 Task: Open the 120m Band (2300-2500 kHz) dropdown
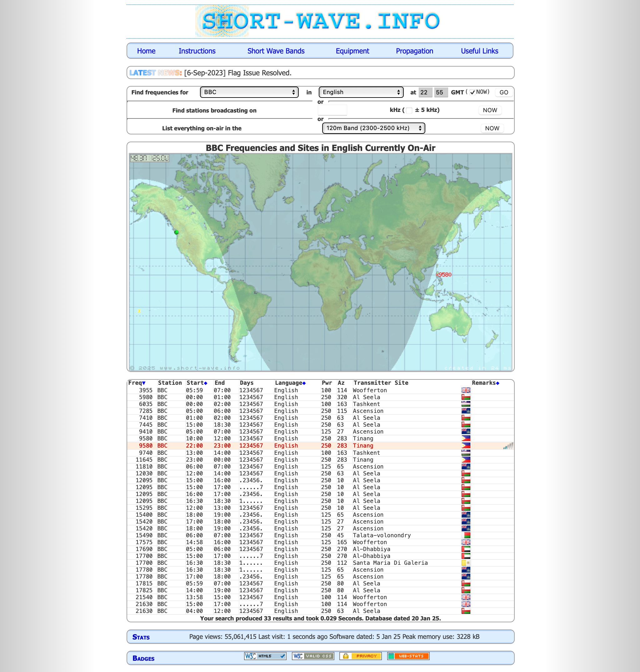373,128
